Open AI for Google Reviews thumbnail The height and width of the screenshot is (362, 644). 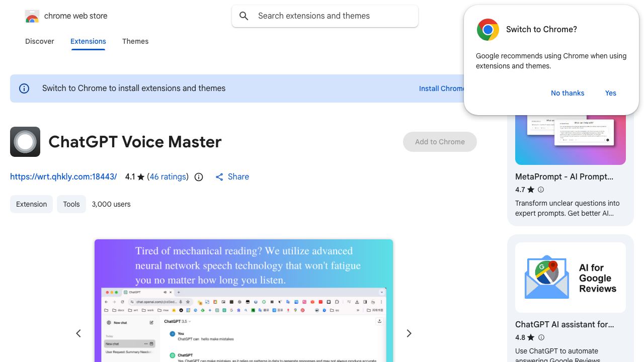point(571,278)
